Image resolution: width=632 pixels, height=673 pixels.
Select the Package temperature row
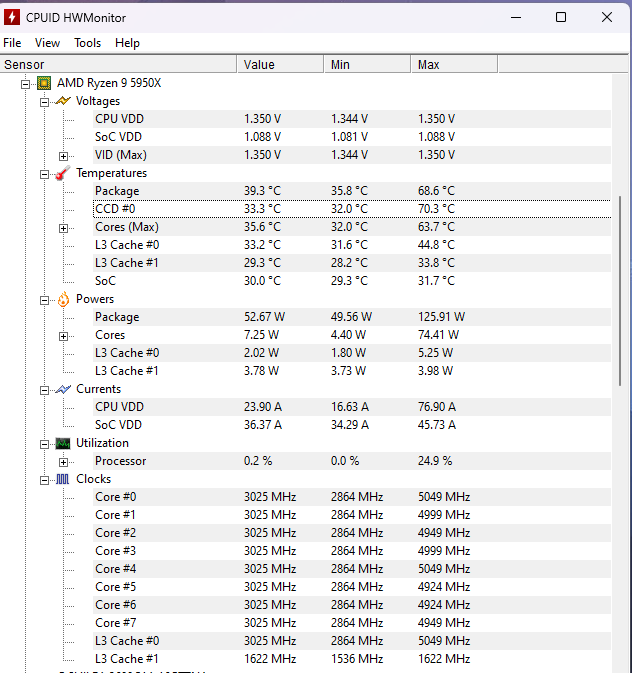352,191
